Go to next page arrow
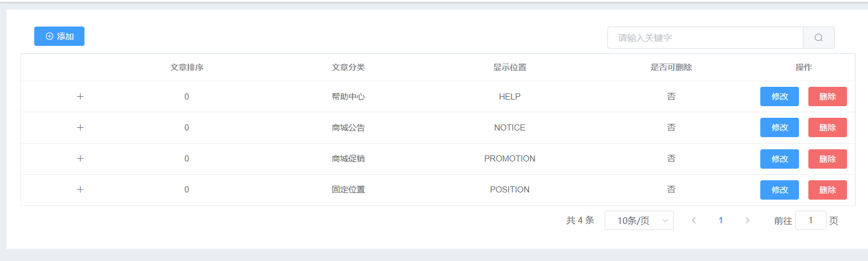Viewport: 868px width, 261px height. [747, 220]
